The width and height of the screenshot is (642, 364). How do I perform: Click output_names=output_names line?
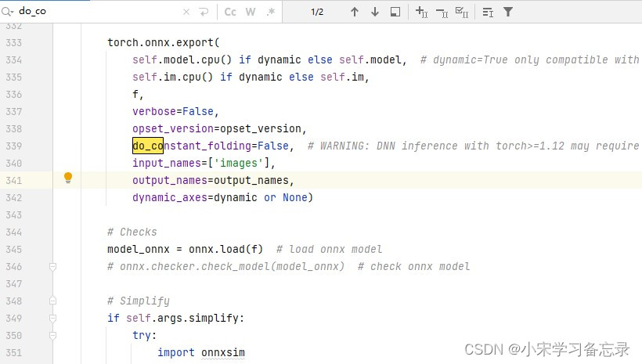coord(213,180)
